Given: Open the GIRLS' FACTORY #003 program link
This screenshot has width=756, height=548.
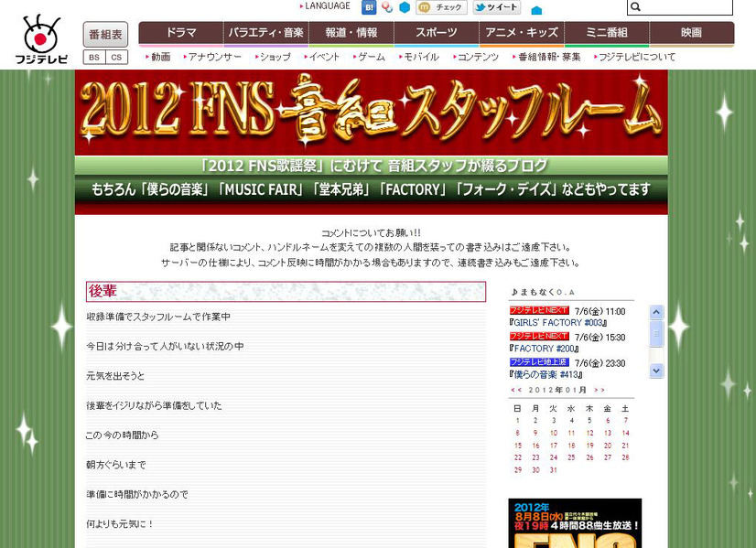Looking at the screenshot, I should [x=557, y=322].
